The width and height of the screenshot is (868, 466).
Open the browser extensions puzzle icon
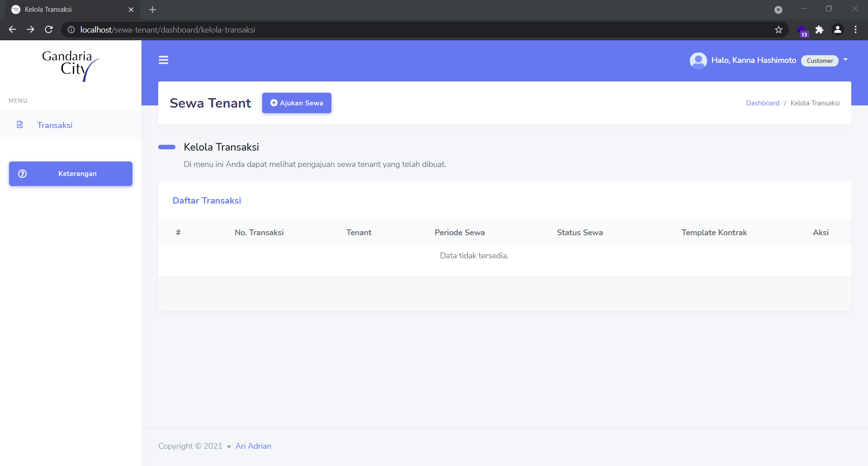[820, 29]
